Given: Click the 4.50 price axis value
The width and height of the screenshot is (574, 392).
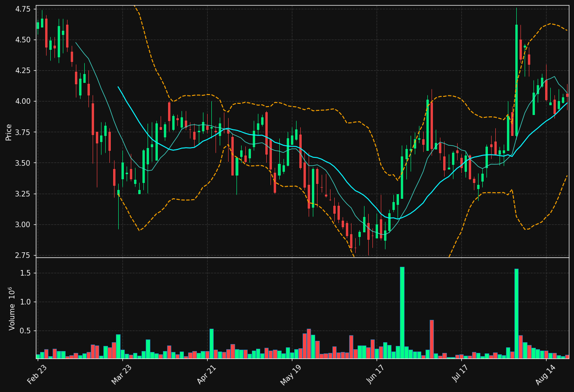Looking at the screenshot, I should coord(24,40).
